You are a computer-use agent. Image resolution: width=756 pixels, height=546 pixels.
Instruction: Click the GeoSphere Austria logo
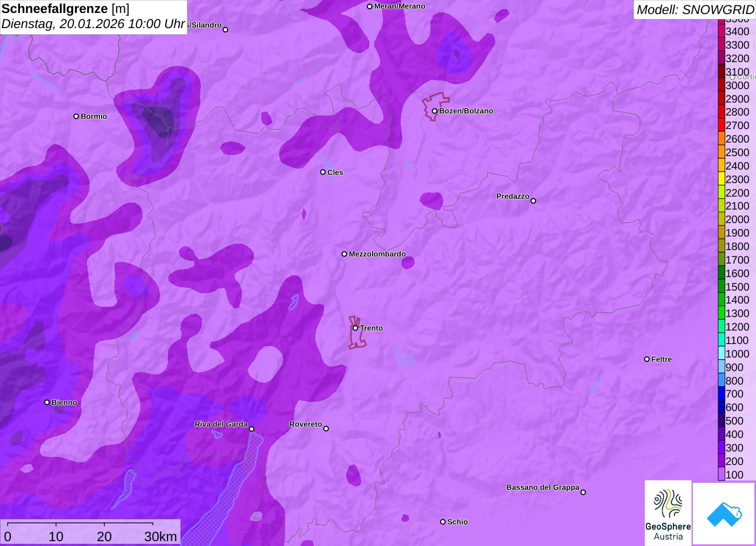pos(668,513)
